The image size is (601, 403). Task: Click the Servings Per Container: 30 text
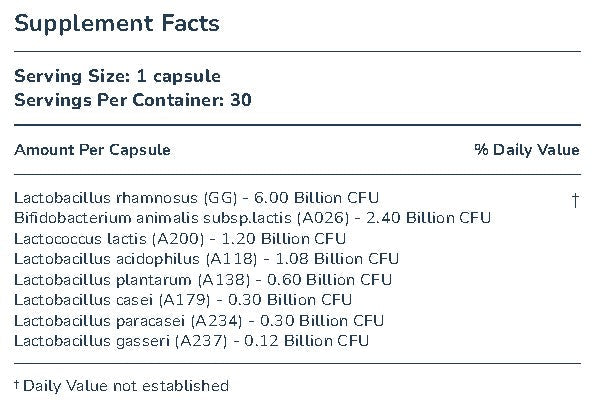(x=132, y=100)
